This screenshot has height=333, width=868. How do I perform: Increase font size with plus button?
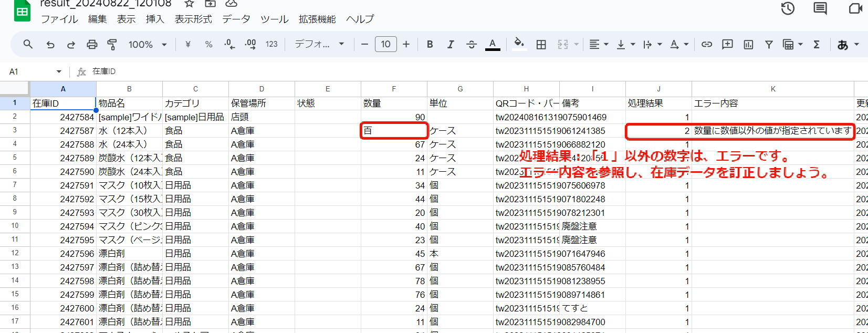(x=406, y=45)
